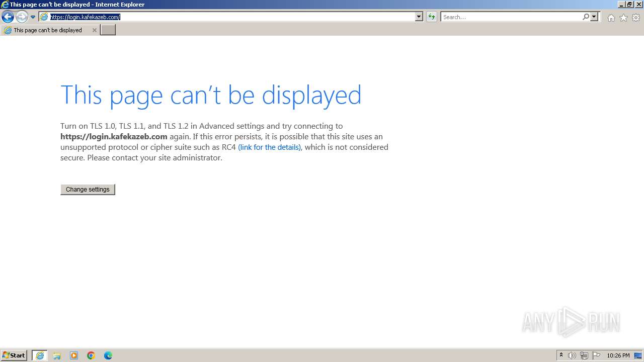Show hidden tray icons arrow

561,355
